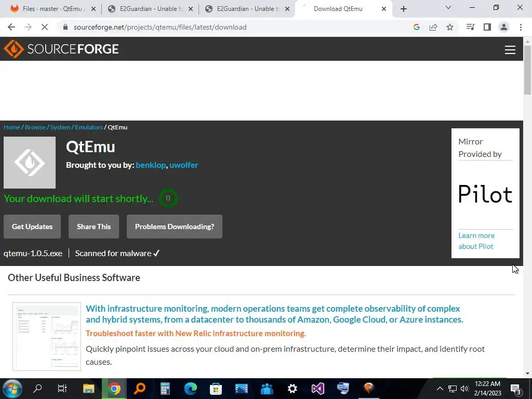Share this page via share icon
This screenshot has height=399, width=532.
pyautogui.click(x=433, y=27)
